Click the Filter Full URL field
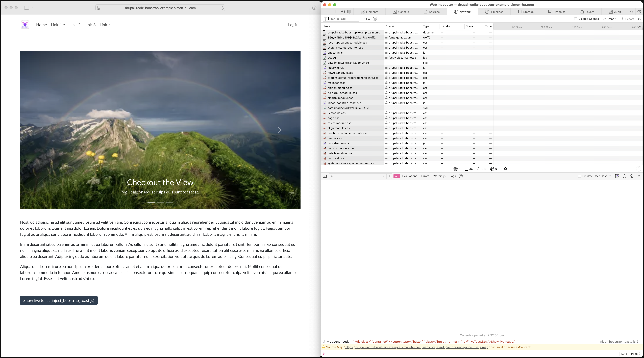 click(x=343, y=19)
